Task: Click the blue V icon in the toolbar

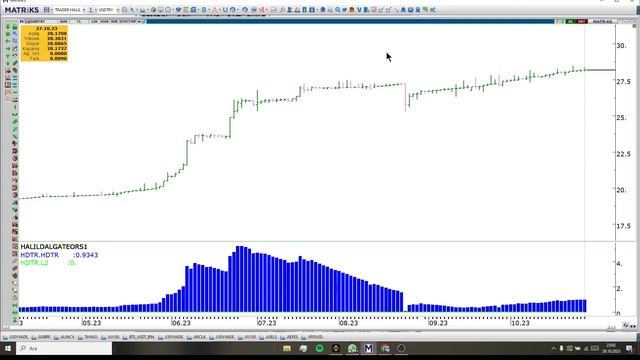Action: pyautogui.click(x=359, y=10)
